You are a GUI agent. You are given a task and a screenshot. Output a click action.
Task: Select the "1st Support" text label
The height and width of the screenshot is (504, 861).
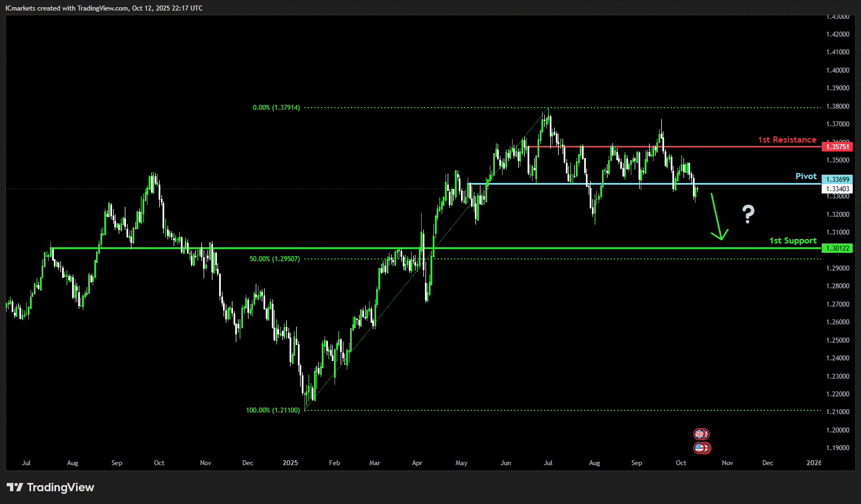792,241
